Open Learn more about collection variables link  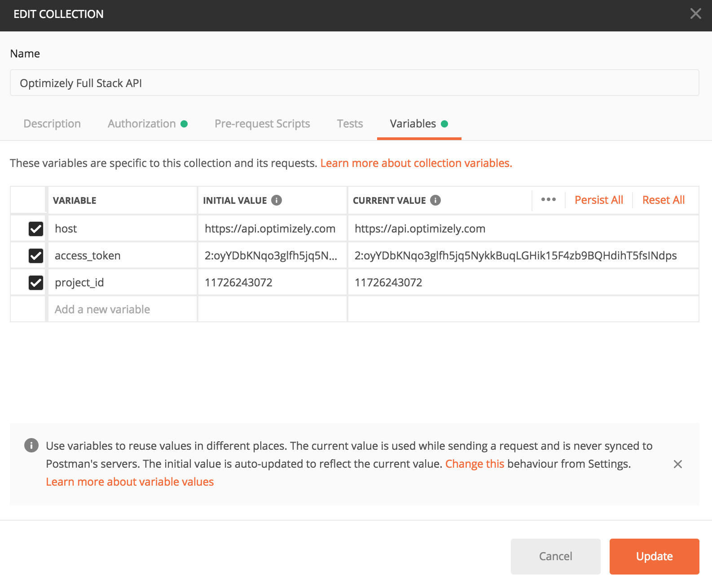pos(416,163)
